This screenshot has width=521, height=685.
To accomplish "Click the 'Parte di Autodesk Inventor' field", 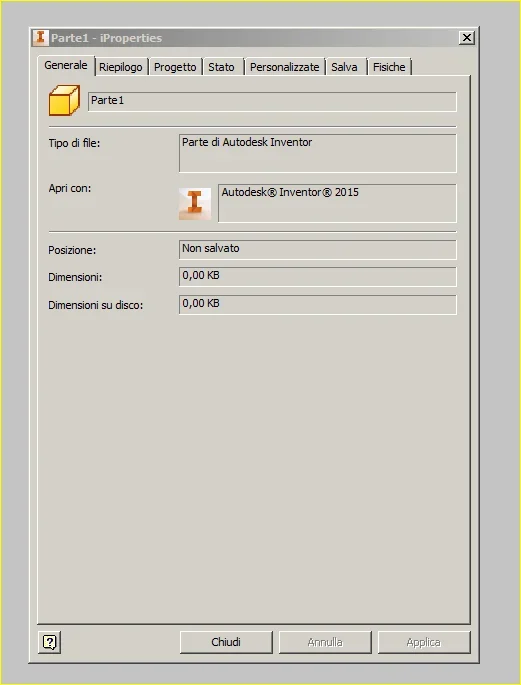I will click(317, 153).
